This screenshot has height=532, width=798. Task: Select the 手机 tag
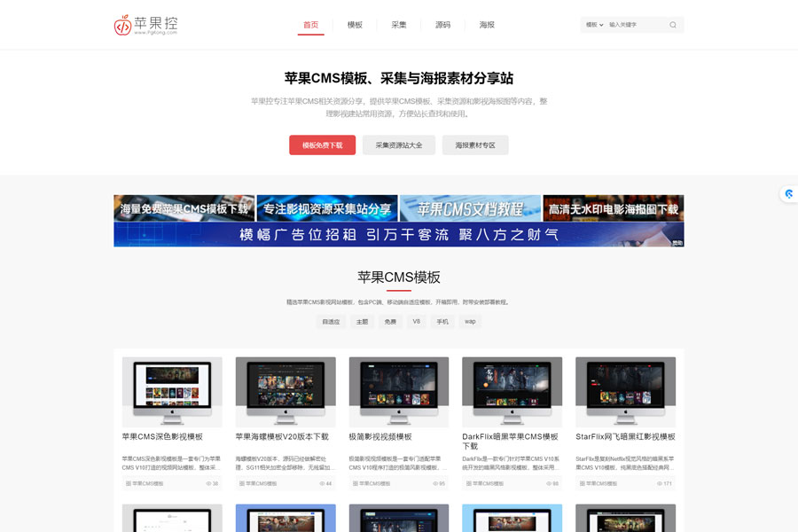[x=442, y=322]
